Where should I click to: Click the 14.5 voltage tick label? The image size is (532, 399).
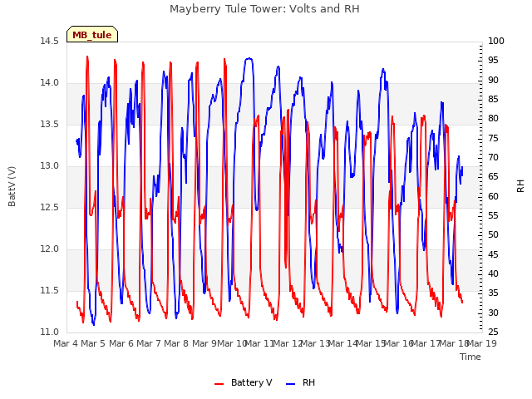point(49,41)
